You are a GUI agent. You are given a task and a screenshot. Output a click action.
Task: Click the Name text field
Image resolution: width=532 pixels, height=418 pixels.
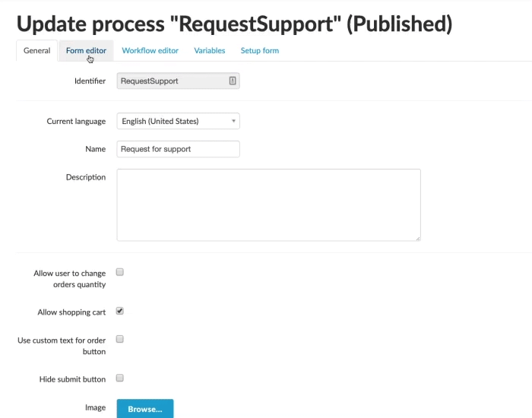[x=178, y=149]
